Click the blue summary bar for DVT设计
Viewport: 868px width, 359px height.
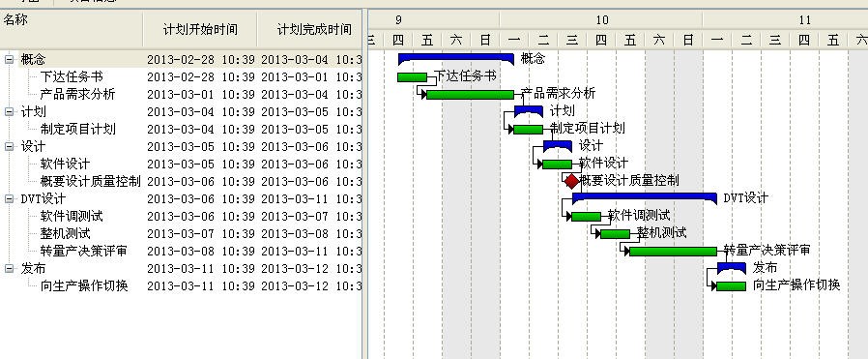pos(645,197)
